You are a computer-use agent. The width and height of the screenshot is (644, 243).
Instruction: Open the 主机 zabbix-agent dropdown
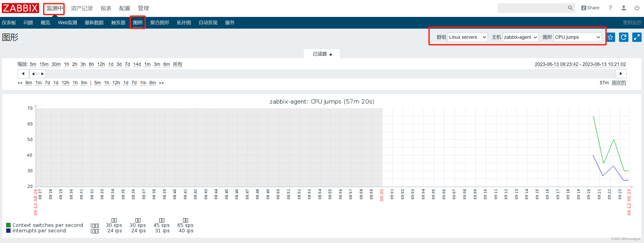520,37
